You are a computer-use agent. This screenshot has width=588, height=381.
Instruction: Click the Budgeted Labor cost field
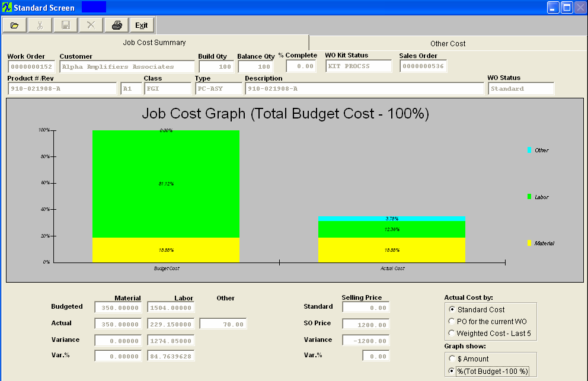click(171, 308)
